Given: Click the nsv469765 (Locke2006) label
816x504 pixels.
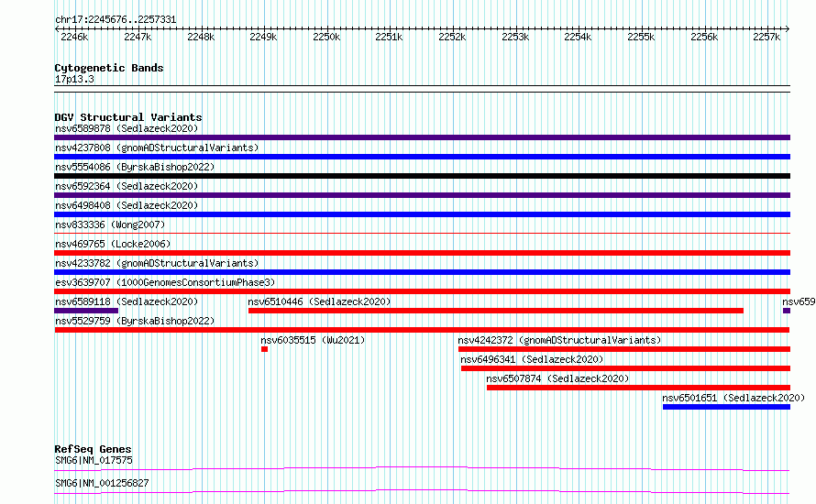Looking at the screenshot, I should pyautogui.click(x=113, y=244).
